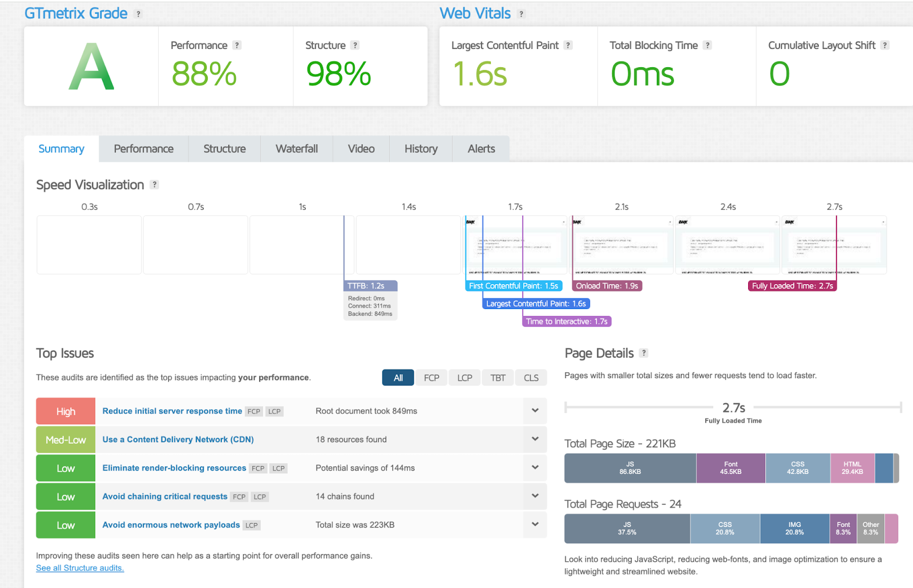Click HTML 29.4KB page size segment

(853, 468)
